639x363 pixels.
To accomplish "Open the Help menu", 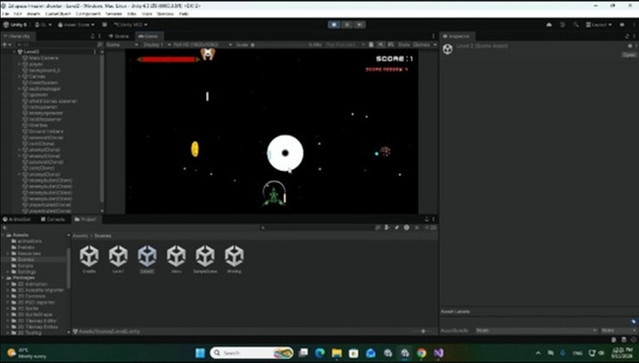I will (184, 13).
